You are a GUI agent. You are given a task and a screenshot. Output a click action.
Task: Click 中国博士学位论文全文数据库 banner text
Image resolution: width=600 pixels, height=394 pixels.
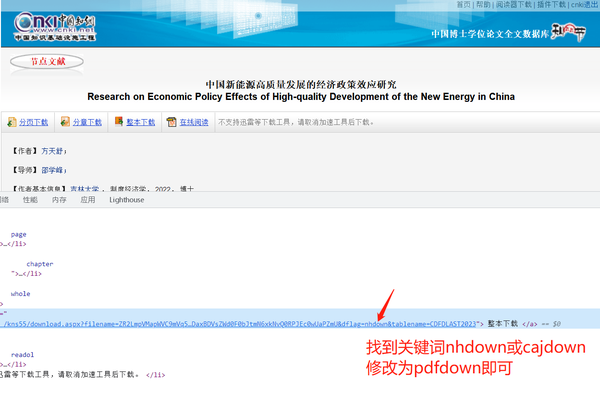click(x=490, y=34)
